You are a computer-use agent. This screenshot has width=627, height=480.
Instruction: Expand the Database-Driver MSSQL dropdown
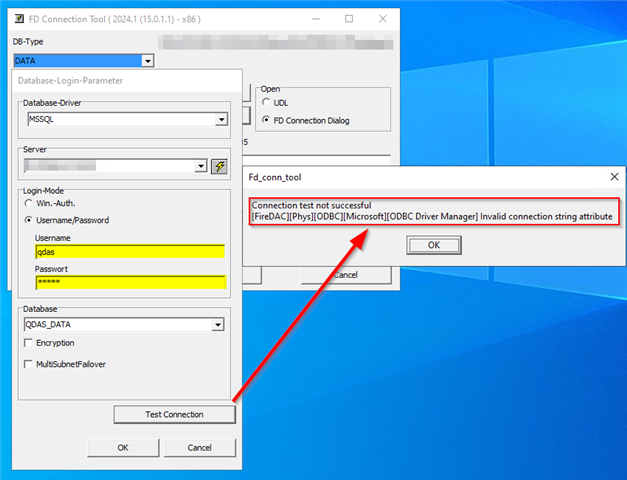click(x=222, y=119)
